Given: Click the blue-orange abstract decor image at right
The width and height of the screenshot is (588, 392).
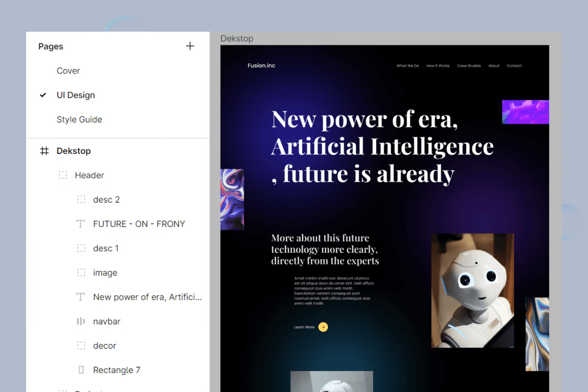Looking at the screenshot, I should point(537,334).
